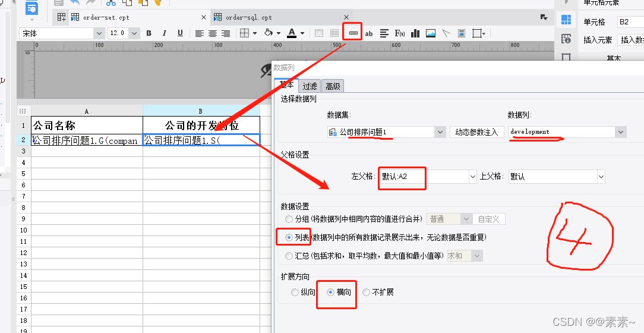Select row 5 header

[x=23, y=174]
